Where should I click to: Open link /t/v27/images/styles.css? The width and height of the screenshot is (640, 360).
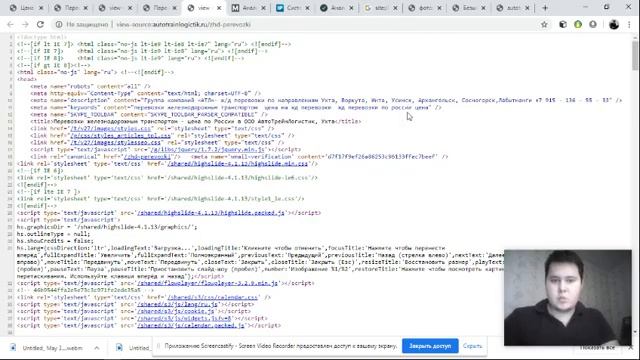pos(110,129)
